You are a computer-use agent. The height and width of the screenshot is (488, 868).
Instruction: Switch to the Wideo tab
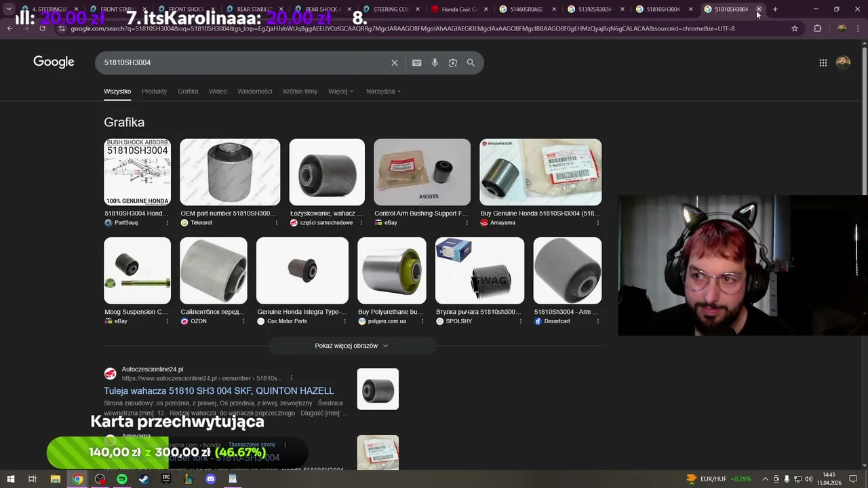click(x=218, y=91)
